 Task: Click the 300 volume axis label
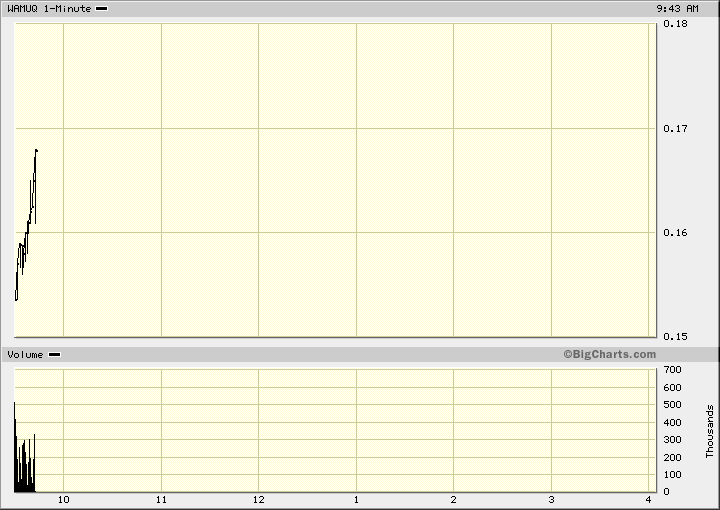672,440
